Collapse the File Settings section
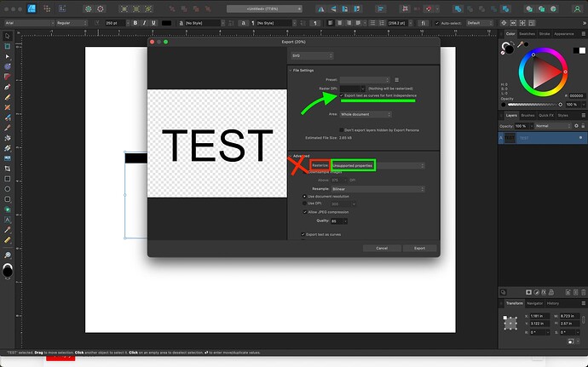This screenshot has height=367, width=588. click(291, 71)
